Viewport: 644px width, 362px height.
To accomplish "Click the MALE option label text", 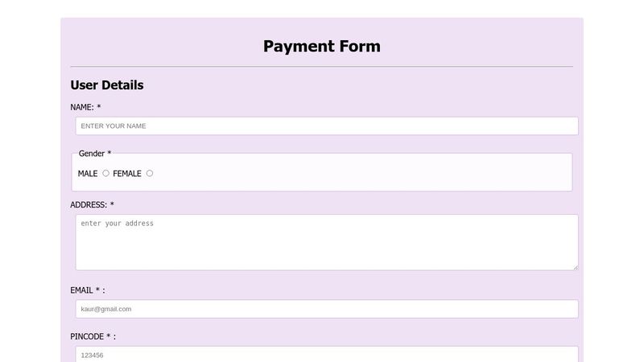I will point(88,174).
